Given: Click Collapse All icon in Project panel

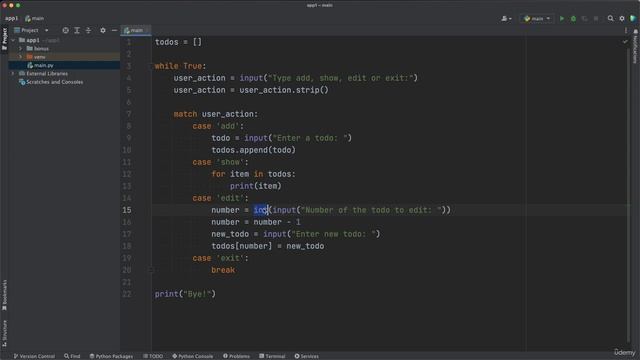Looking at the screenshot, I should click(88, 30).
